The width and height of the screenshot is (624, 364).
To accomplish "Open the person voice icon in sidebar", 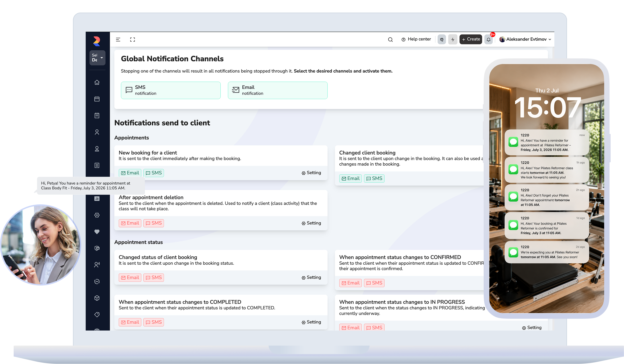I will click(97, 265).
